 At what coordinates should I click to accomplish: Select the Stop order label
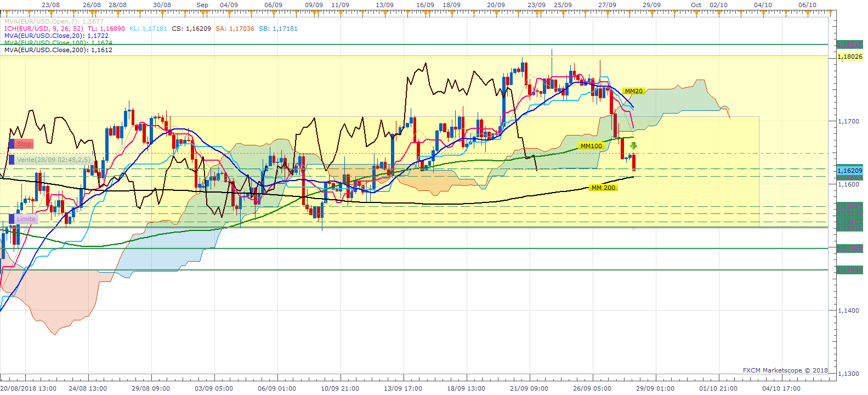pyautogui.click(x=24, y=144)
